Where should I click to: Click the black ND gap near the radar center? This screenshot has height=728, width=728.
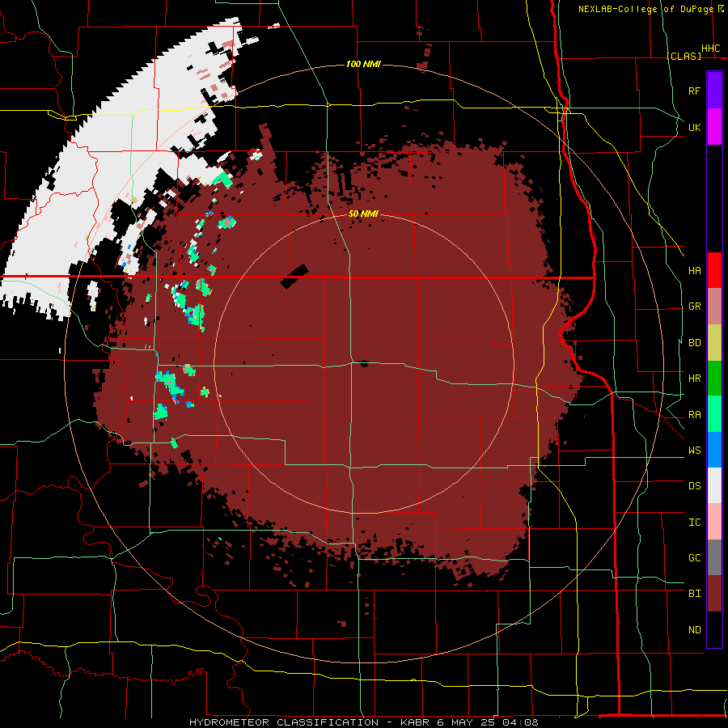tap(363, 363)
